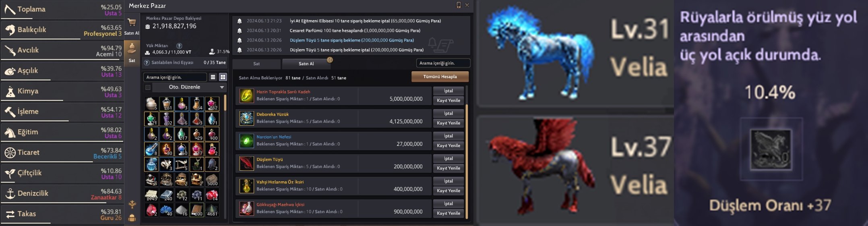Cancel the Deboreka Yüzük order with İptal
Viewport: 868px width, 226px height.
(x=448, y=114)
